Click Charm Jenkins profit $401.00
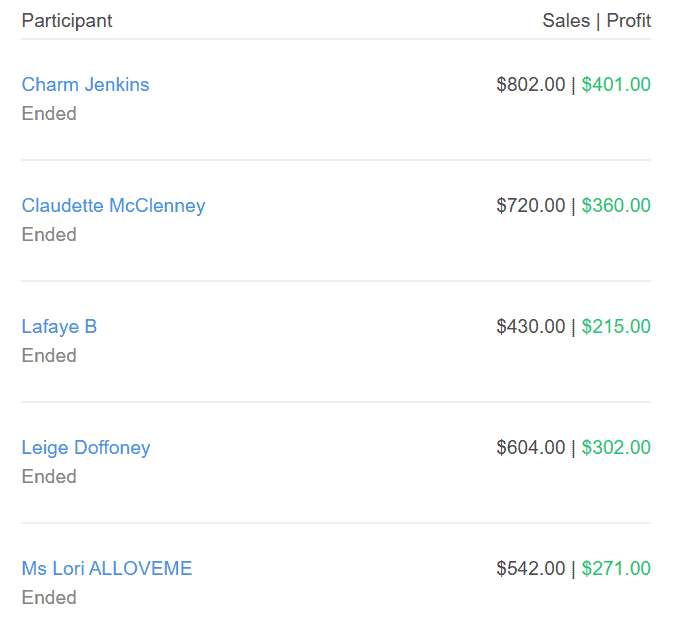 [x=616, y=85]
